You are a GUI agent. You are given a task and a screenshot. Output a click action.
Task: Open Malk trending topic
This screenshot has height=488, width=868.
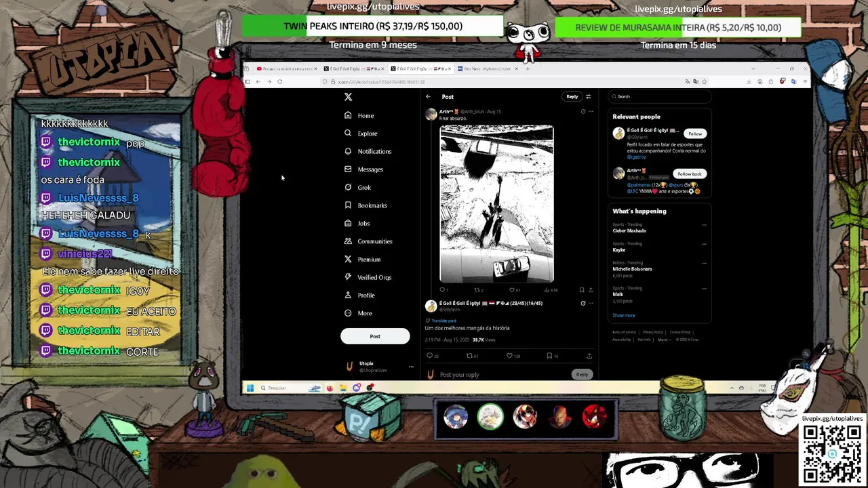(618, 294)
